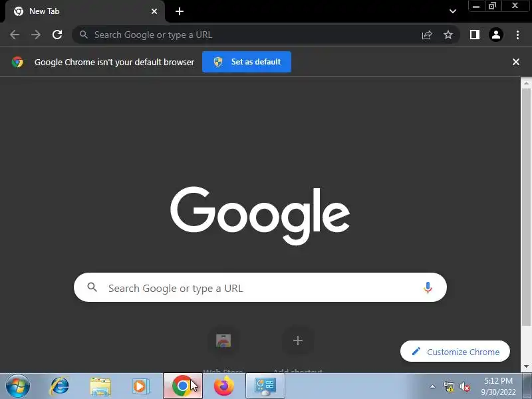Launch Internet Explorer from taskbar

(x=59, y=386)
